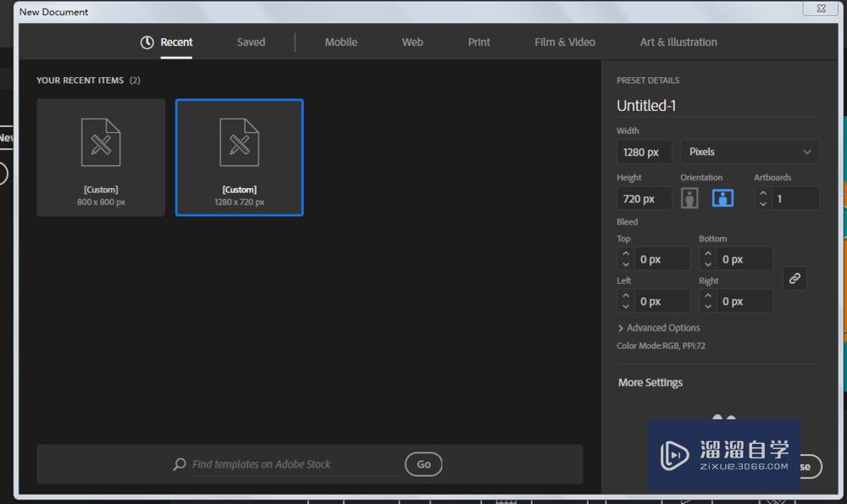Viewport: 847px width, 504px height.
Task: Open the Mobile presets tab
Action: (340, 42)
